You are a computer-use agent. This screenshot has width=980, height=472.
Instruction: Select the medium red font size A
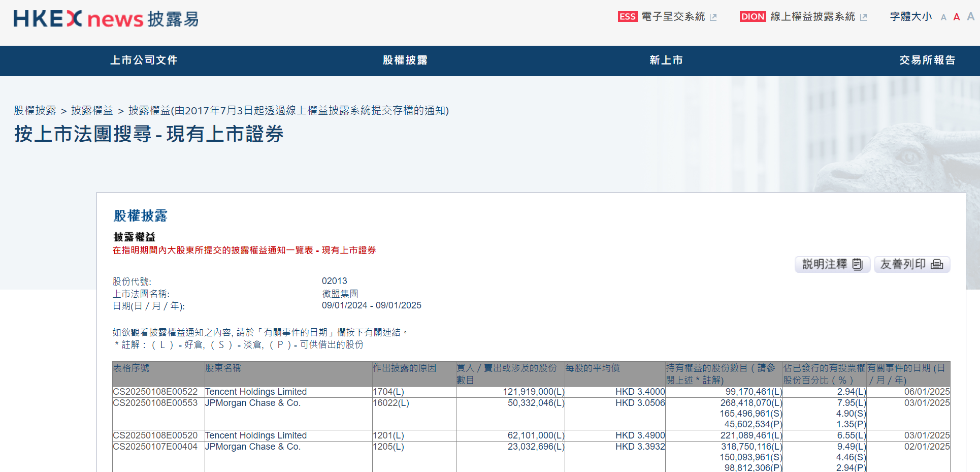(957, 17)
